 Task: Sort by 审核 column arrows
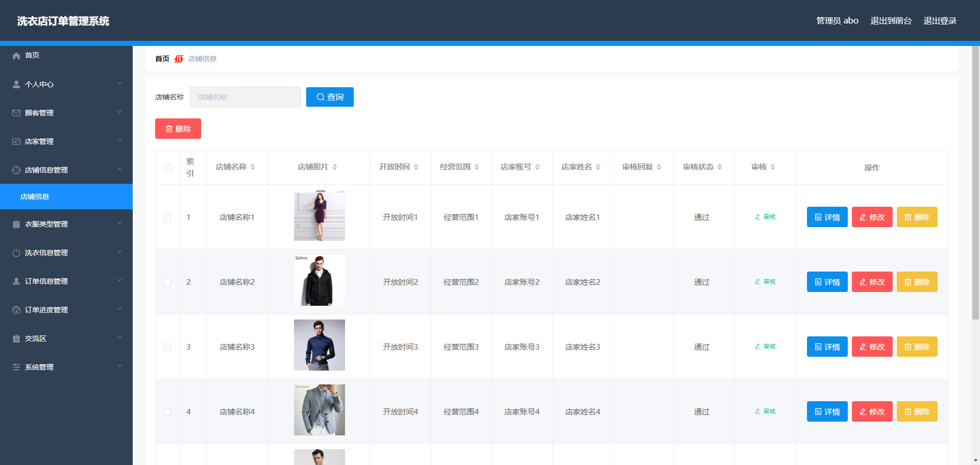tap(773, 167)
